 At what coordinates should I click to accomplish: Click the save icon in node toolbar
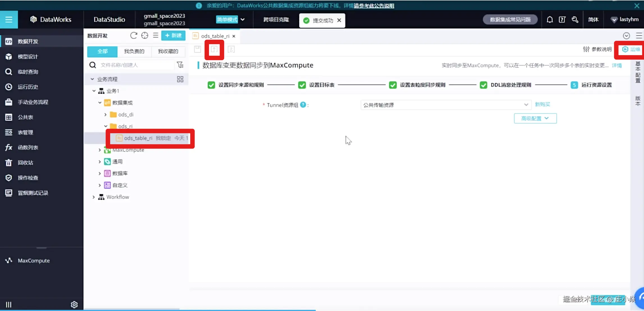(x=197, y=49)
